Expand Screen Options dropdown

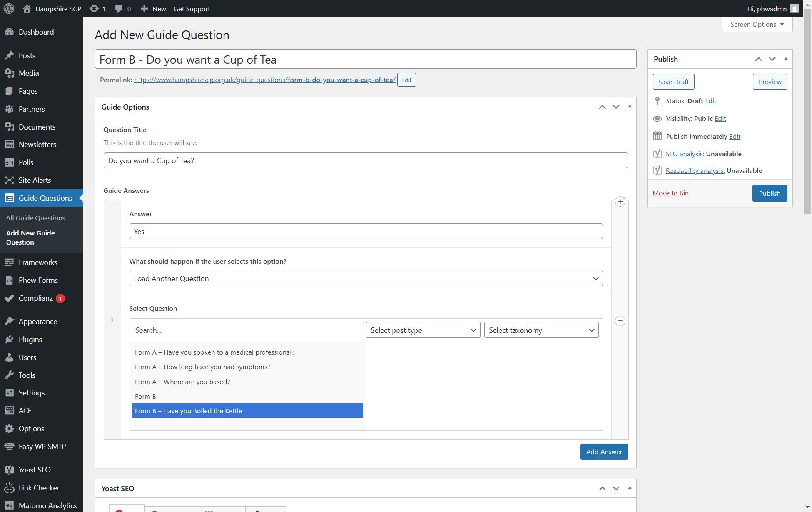[757, 24]
